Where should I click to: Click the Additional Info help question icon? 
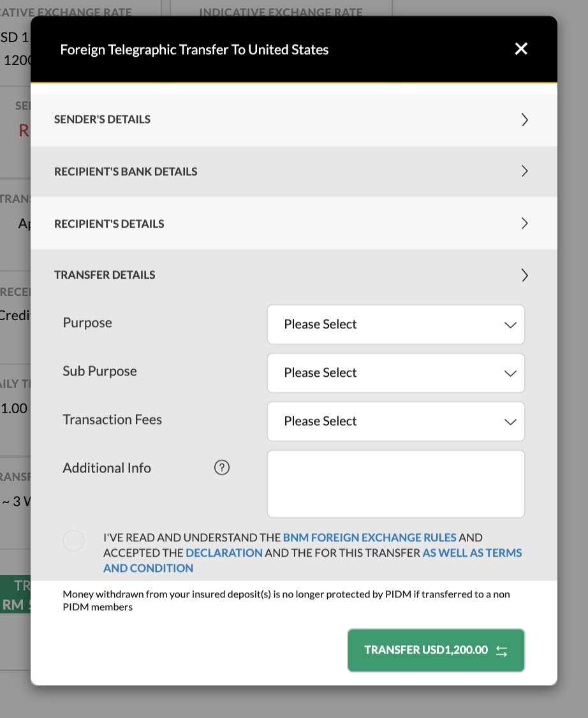(x=222, y=467)
